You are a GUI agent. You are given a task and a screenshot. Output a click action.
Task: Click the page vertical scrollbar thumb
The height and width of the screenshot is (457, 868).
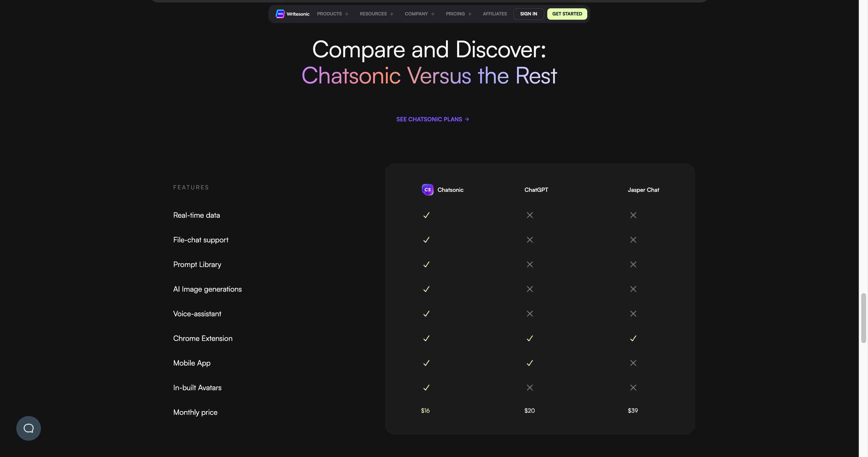click(x=863, y=318)
